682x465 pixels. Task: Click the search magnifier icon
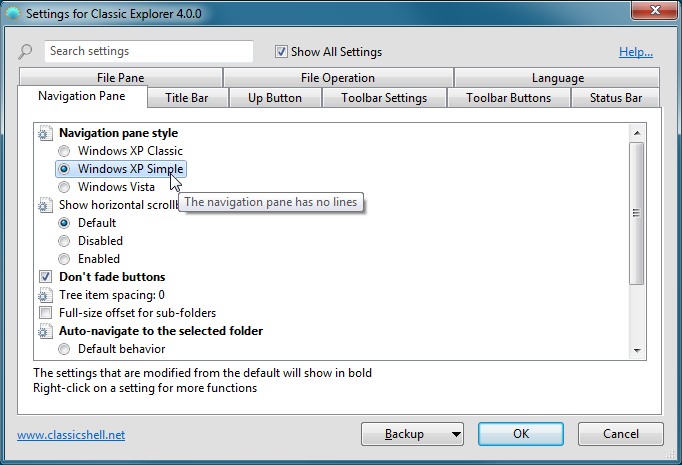click(25, 52)
